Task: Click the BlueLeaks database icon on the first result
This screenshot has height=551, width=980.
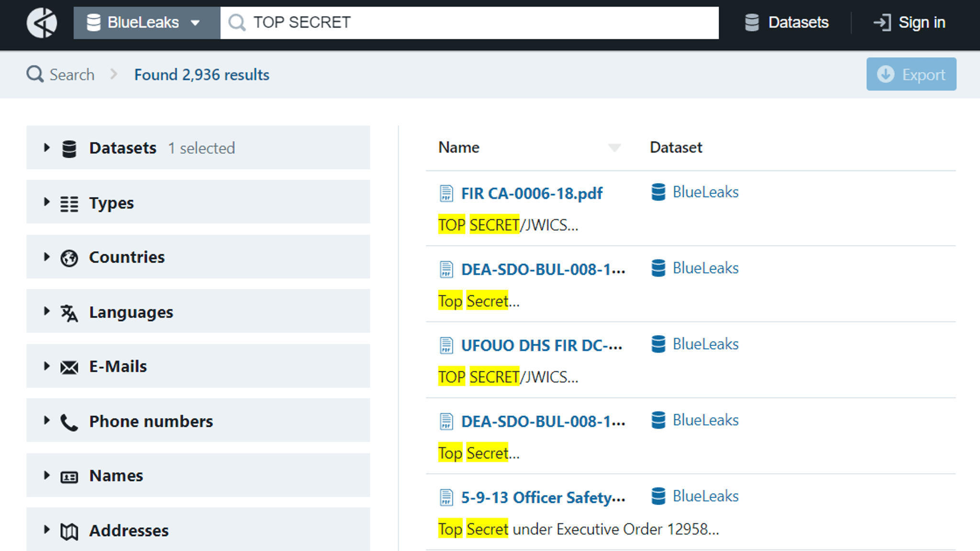Action: coord(658,192)
